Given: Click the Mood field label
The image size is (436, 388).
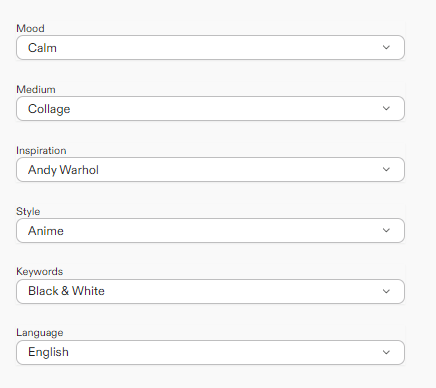Looking at the screenshot, I should point(30,28).
